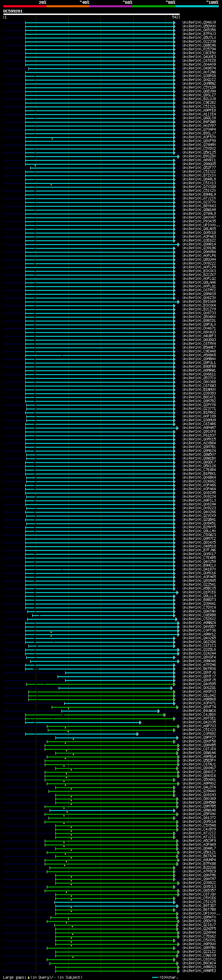Select hit UniRef100_C5Y1D9
The height and width of the screenshot is (980, 222).
(199, 88)
